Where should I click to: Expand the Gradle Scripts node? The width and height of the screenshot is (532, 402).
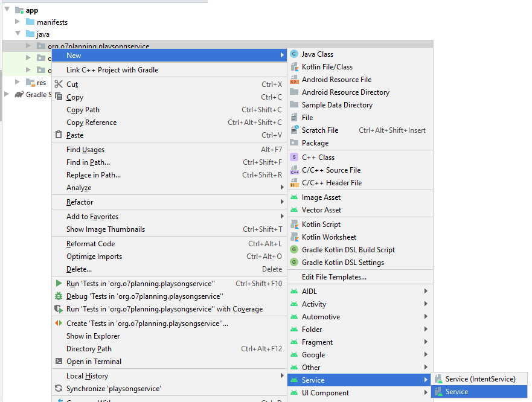tap(6, 94)
